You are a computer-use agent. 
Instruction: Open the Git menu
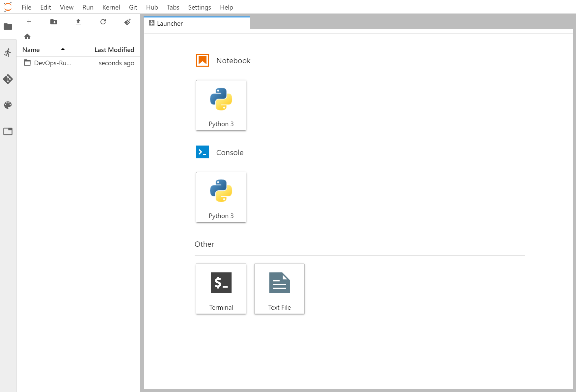[133, 7]
